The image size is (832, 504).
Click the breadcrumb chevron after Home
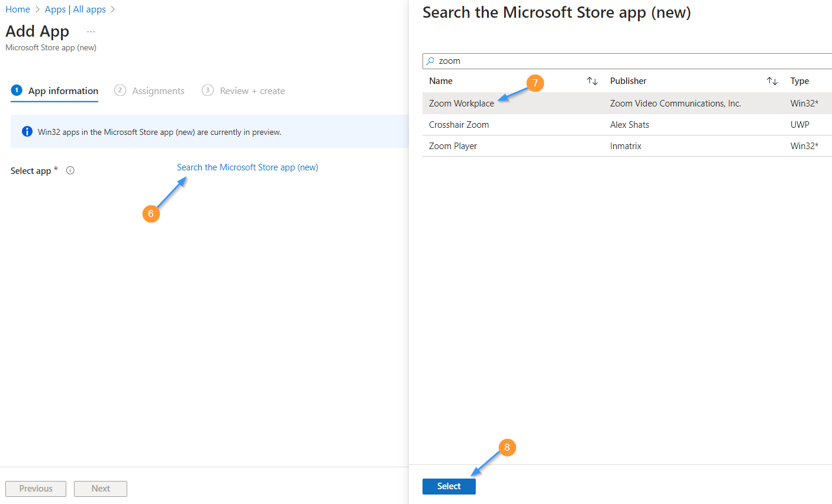point(37,9)
